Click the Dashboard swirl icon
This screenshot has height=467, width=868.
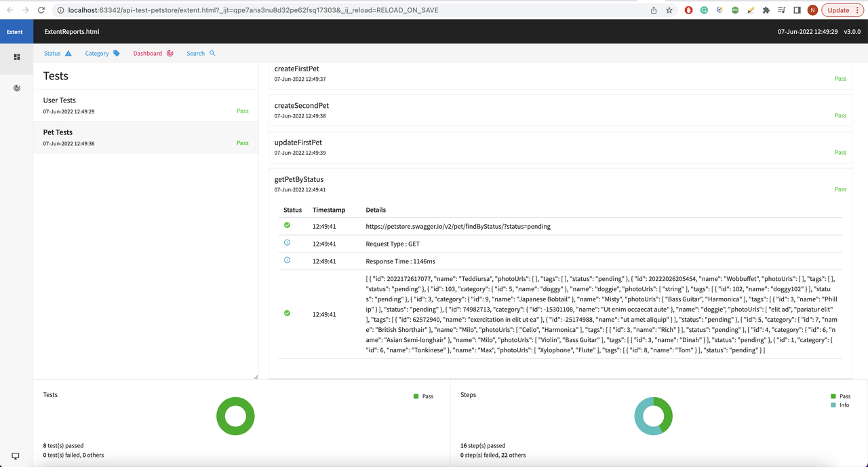click(x=170, y=53)
